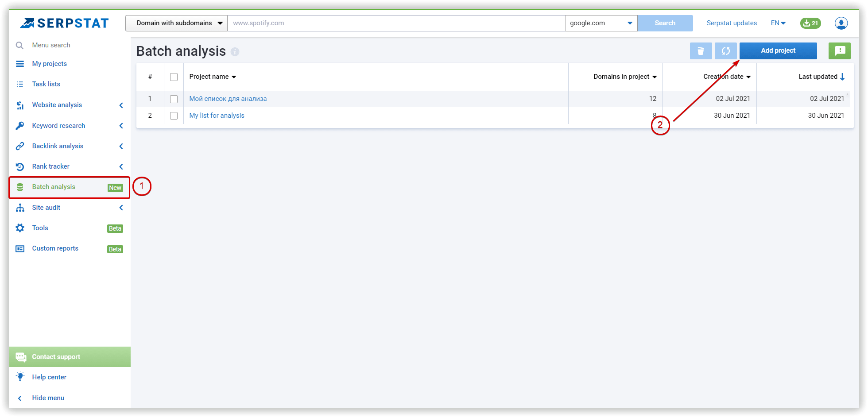This screenshot has width=868, height=417.
Task: Expand the Website analysis chevron
Action: point(121,105)
